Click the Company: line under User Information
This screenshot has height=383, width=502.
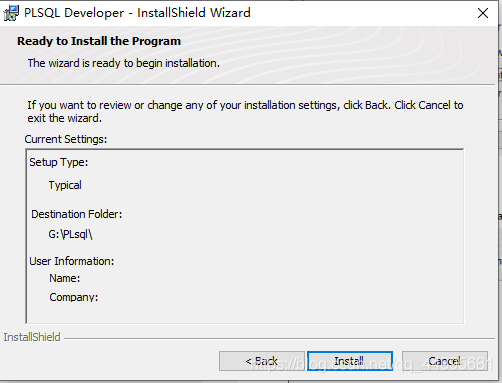pyautogui.click(x=74, y=297)
